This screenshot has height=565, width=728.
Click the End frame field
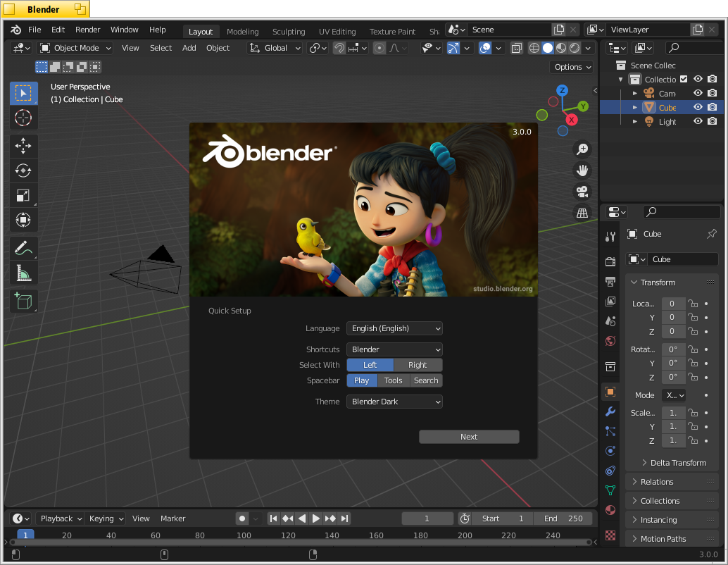click(x=563, y=519)
